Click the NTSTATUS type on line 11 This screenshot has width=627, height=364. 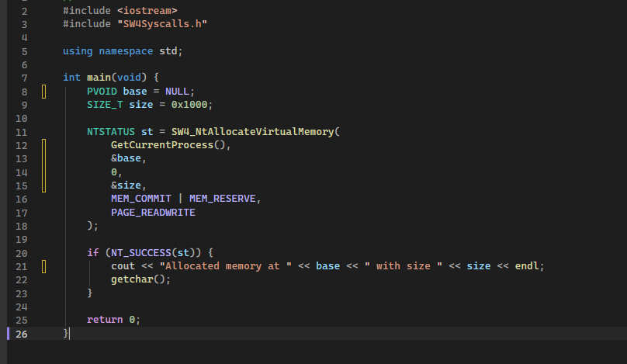(x=111, y=132)
